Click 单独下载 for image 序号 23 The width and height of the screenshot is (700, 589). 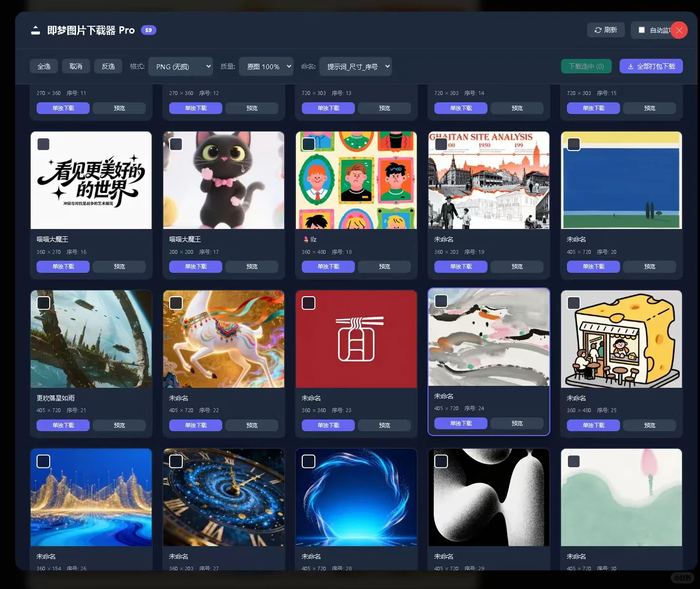[328, 425]
